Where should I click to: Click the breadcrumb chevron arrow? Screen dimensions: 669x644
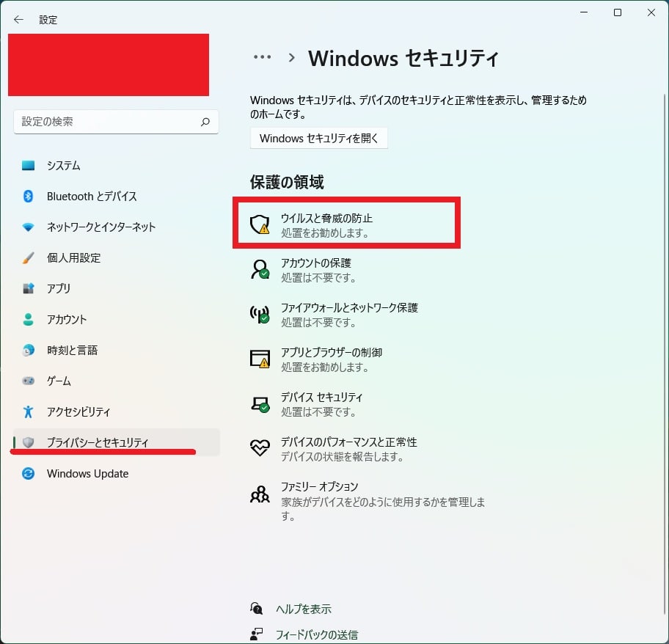tap(292, 57)
